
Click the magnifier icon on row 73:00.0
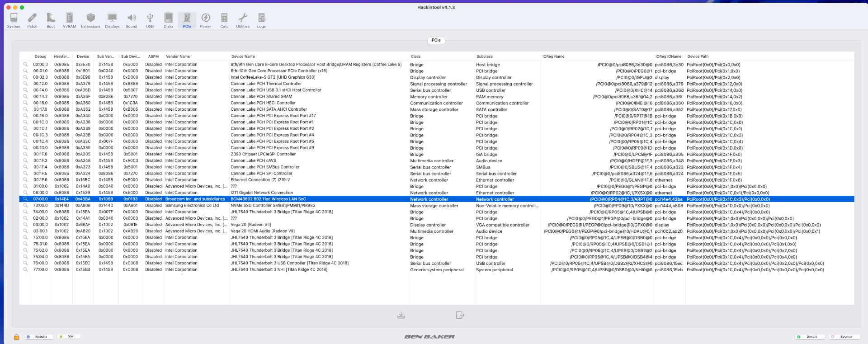tap(25, 205)
